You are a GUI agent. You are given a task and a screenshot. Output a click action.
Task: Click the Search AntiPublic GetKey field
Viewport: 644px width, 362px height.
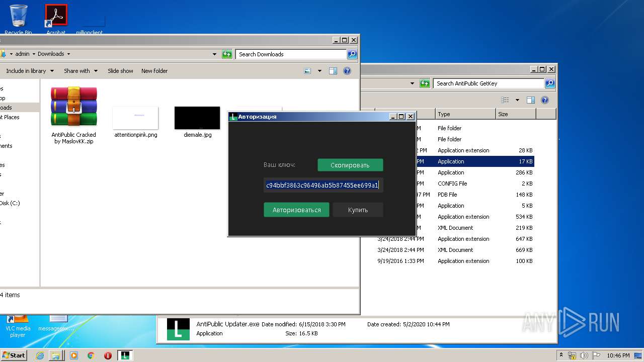pyautogui.click(x=489, y=83)
